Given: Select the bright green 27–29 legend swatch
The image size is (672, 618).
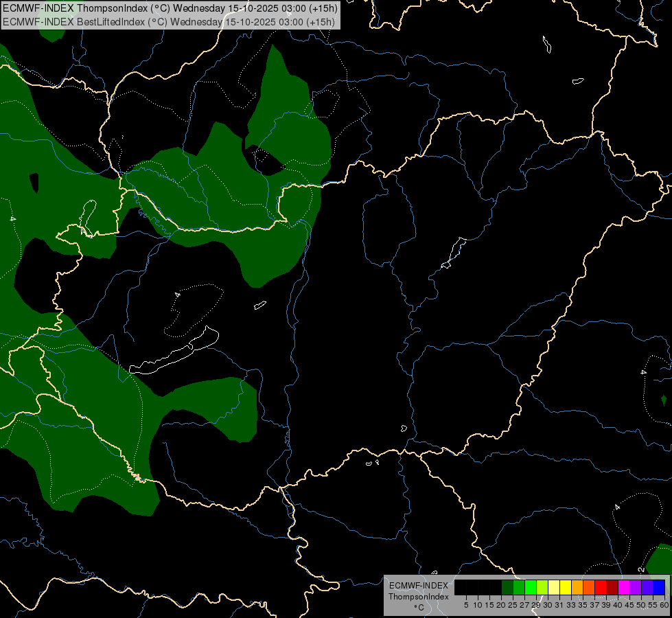Looking at the screenshot, I should 531,587.
